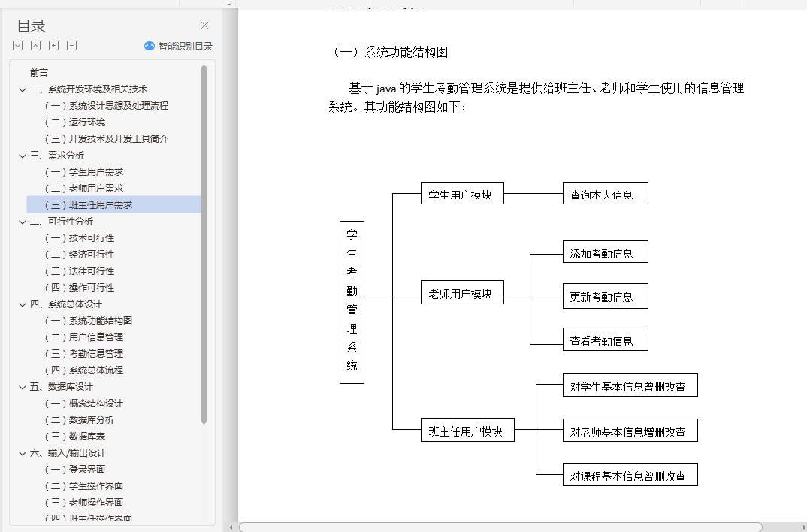807x532 pixels.
Task: Open （一）系统设计思想及处理流程 outline entry
Action: pos(107,105)
